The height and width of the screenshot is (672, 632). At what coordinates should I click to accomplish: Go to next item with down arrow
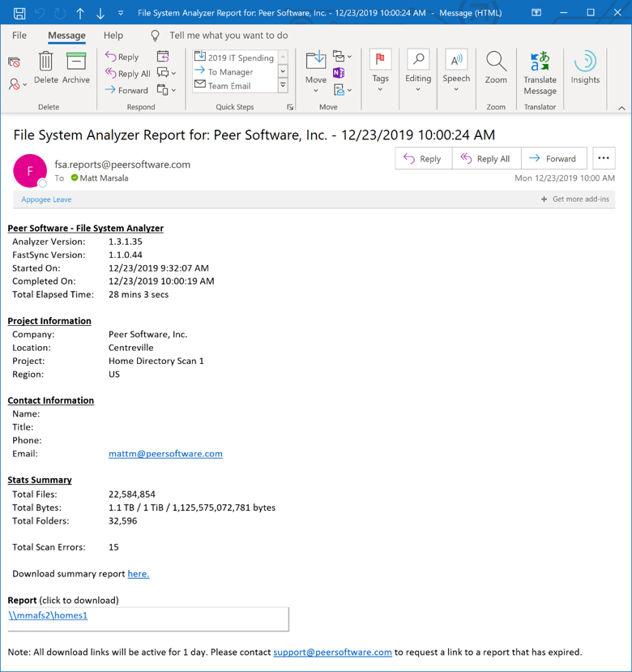pyautogui.click(x=100, y=13)
